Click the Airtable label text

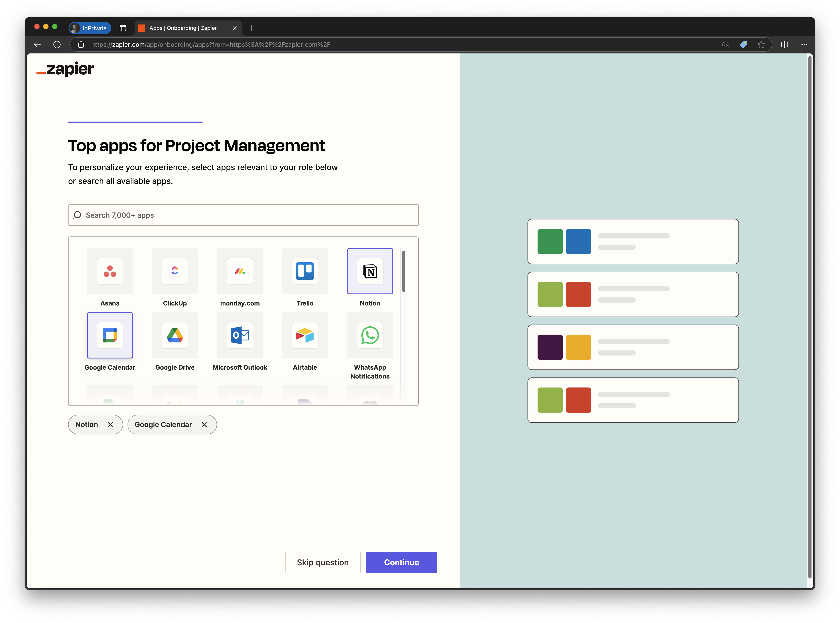click(305, 367)
